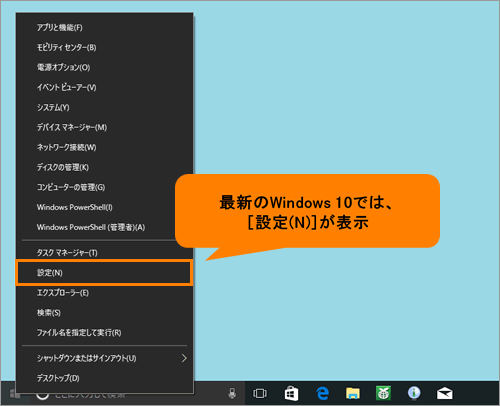Viewport: 500px width, 406px height.
Task: Expand シャットダウンまたはサインアウト(U) submenu arrow
Action: click(x=184, y=358)
